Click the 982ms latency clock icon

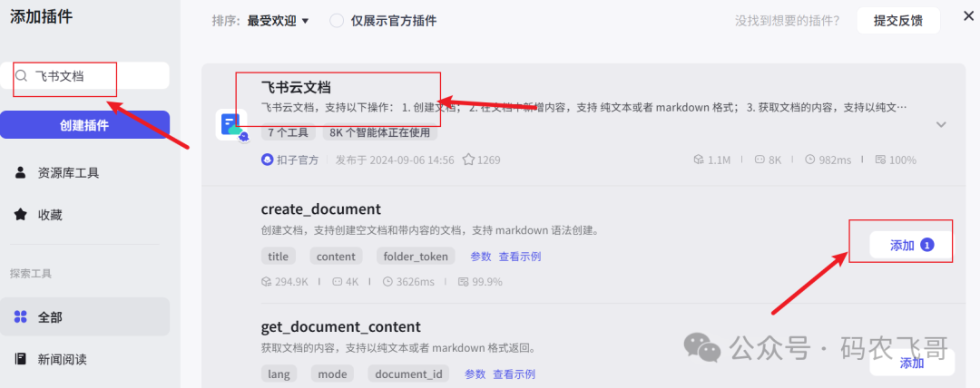[x=810, y=160]
